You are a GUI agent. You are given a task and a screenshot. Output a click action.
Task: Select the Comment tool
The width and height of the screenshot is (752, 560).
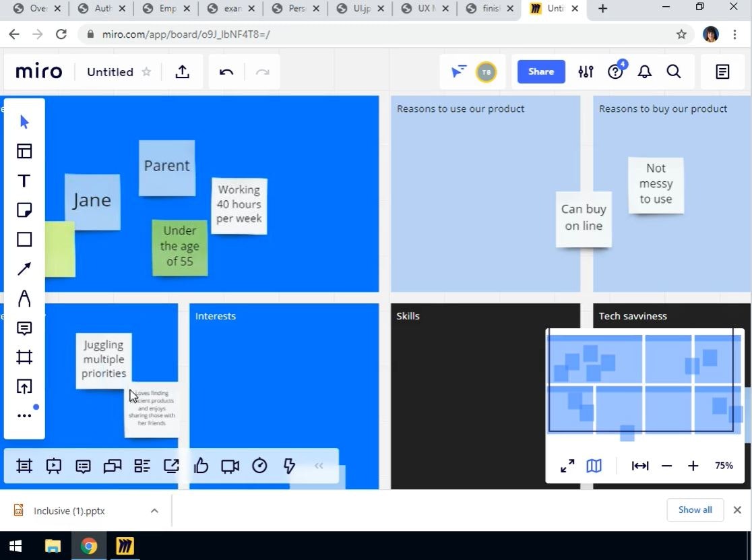click(24, 328)
